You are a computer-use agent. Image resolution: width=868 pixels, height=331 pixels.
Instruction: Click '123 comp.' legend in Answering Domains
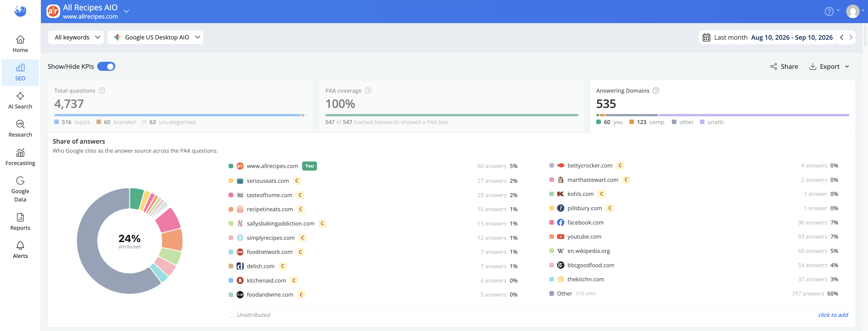point(647,122)
